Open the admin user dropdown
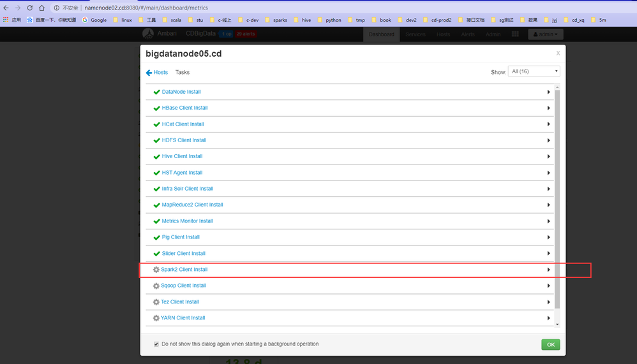The image size is (637, 364). click(x=546, y=34)
